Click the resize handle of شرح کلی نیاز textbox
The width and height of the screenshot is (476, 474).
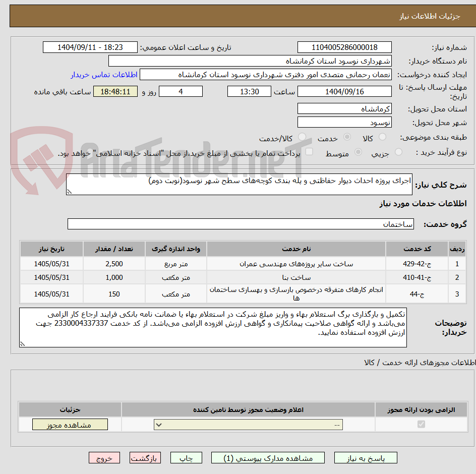point(70,191)
